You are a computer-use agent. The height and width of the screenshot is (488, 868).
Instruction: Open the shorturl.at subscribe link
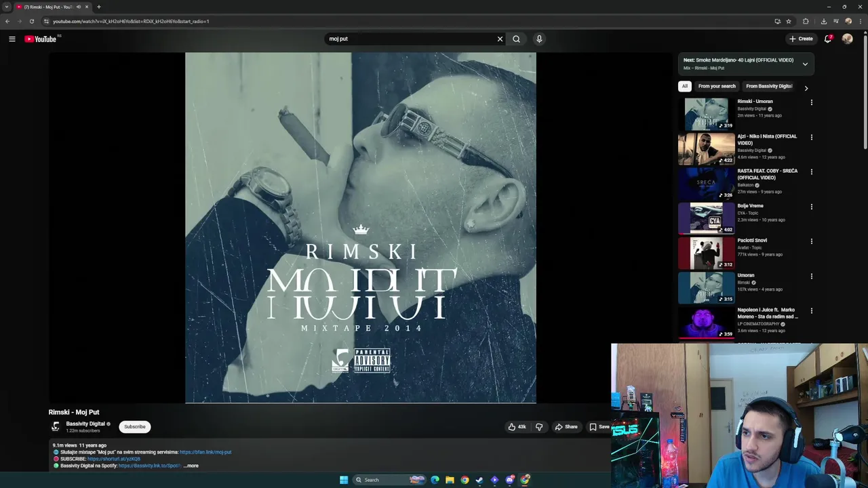click(x=114, y=459)
